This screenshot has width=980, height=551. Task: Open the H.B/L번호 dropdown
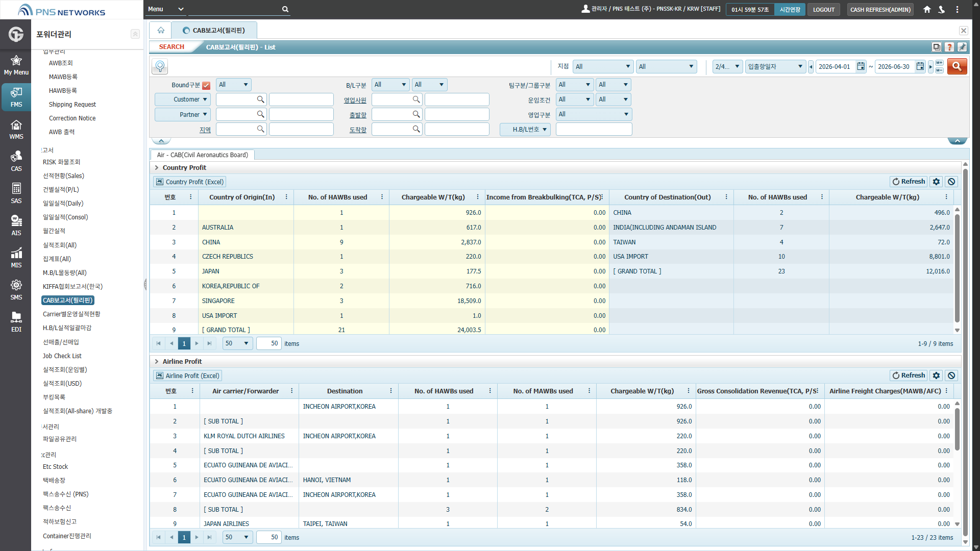click(x=525, y=130)
